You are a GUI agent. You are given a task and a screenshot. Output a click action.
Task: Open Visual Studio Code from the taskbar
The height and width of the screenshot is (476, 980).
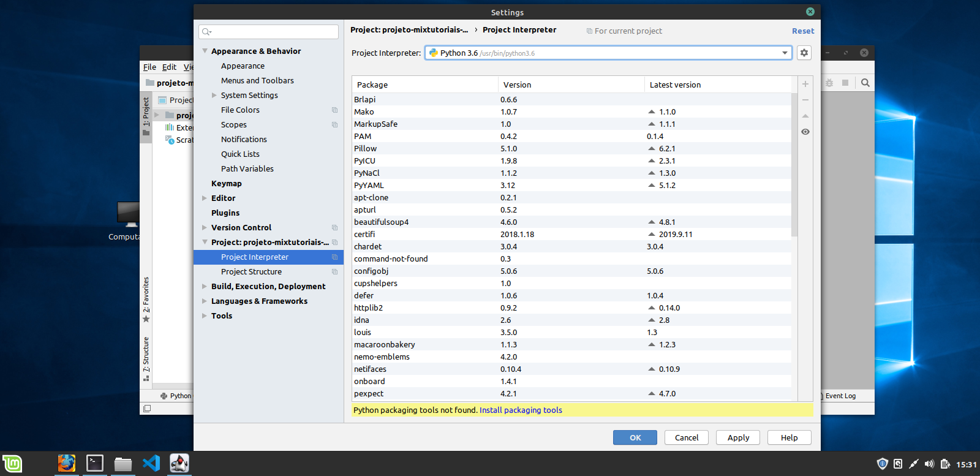coord(151,463)
